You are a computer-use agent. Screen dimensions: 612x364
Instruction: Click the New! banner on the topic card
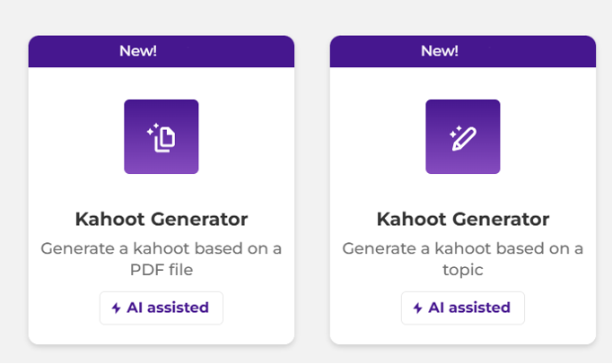click(x=462, y=51)
